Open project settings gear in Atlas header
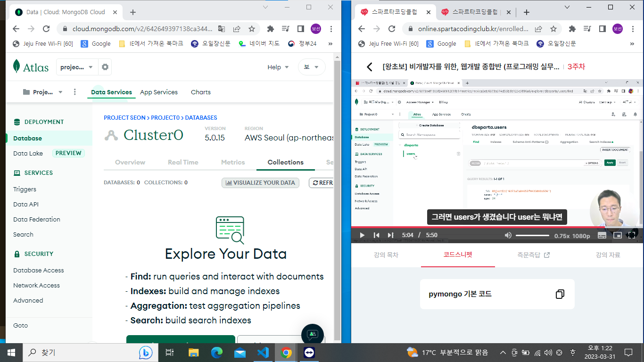Image resolution: width=644 pixels, height=362 pixels. coord(105,67)
